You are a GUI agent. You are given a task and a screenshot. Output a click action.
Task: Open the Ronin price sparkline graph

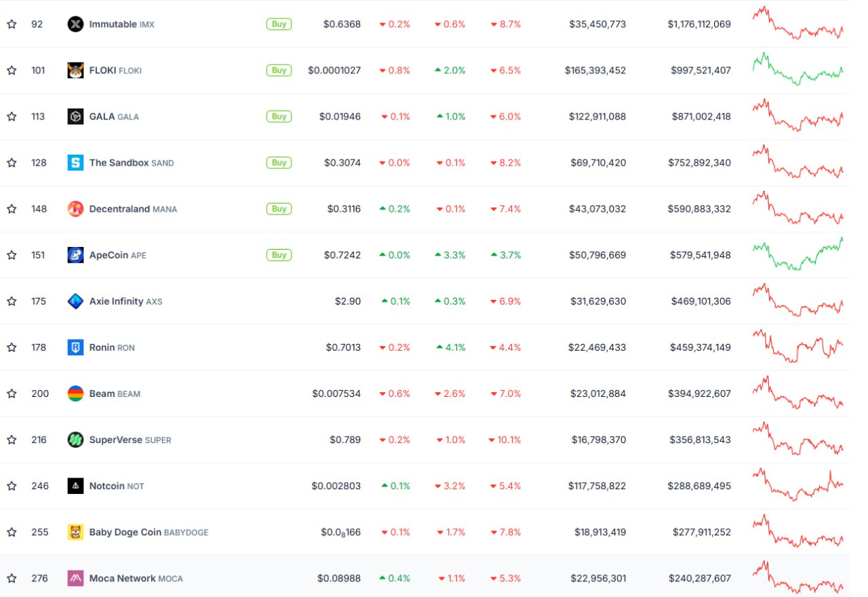click(797, 346)
